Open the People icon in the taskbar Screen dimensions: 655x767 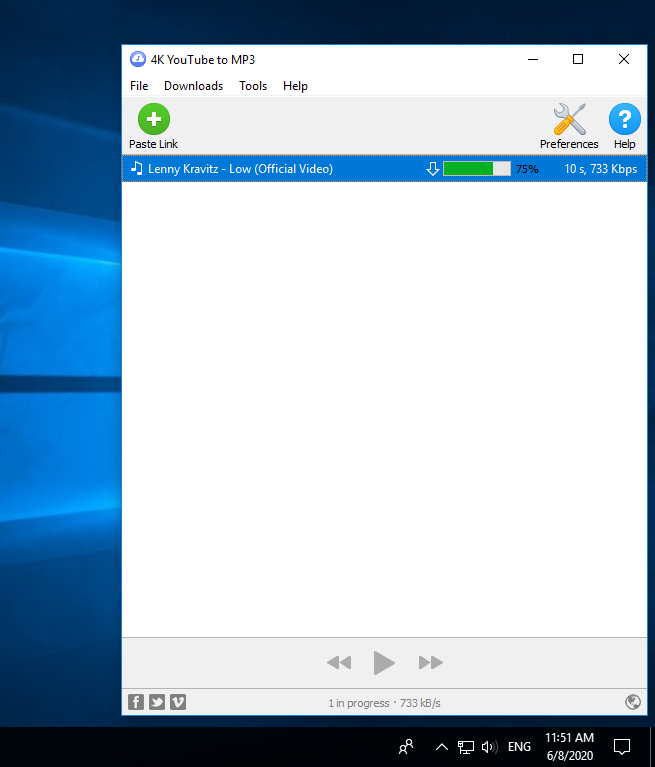pyautogui.click(x=406, y=746)
